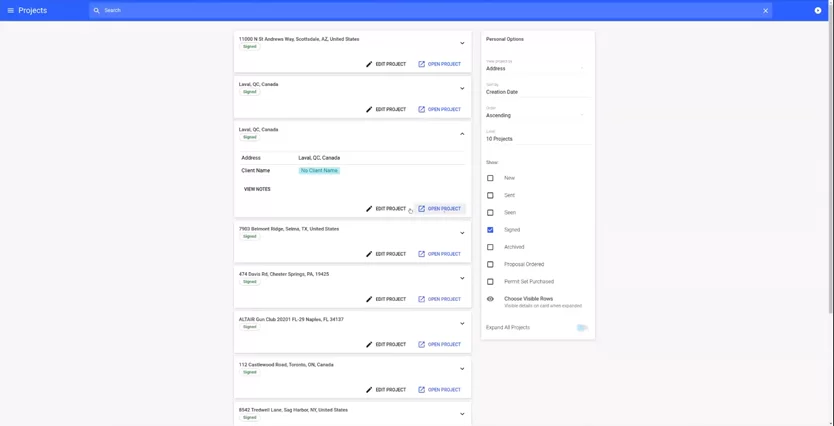
Task: Click open-in-new icon for 11000 N St Andrews Way
Action: click(x=421, y=64)
